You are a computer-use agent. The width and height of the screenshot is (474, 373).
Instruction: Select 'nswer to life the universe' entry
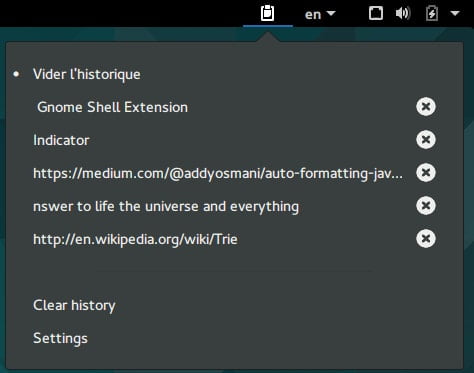[x=234, y=206]
